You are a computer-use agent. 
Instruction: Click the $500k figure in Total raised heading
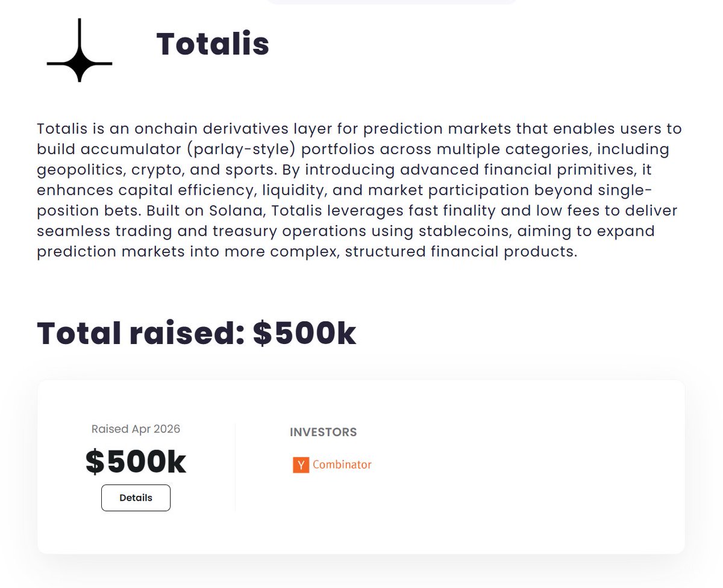(x=304, y=333)
